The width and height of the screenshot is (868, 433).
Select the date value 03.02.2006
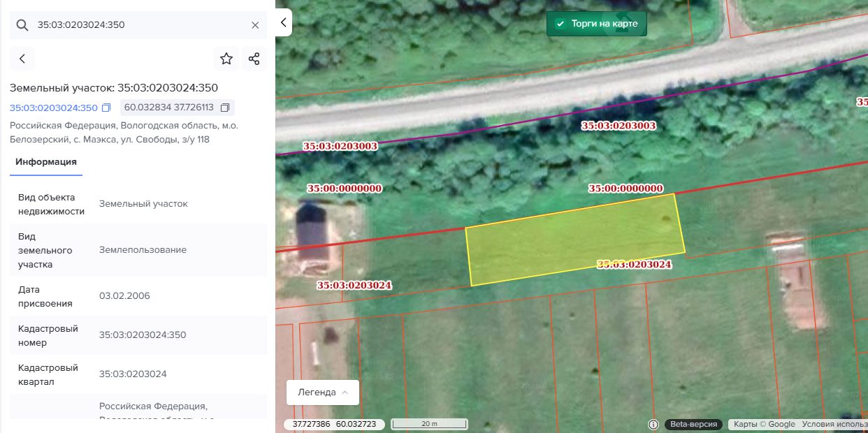click(x=124, y=295)
